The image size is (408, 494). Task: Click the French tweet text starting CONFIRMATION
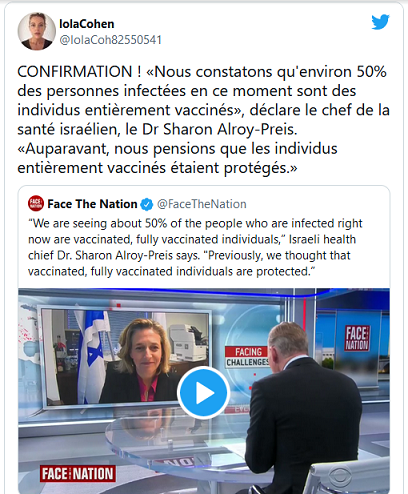coord(203,120)
